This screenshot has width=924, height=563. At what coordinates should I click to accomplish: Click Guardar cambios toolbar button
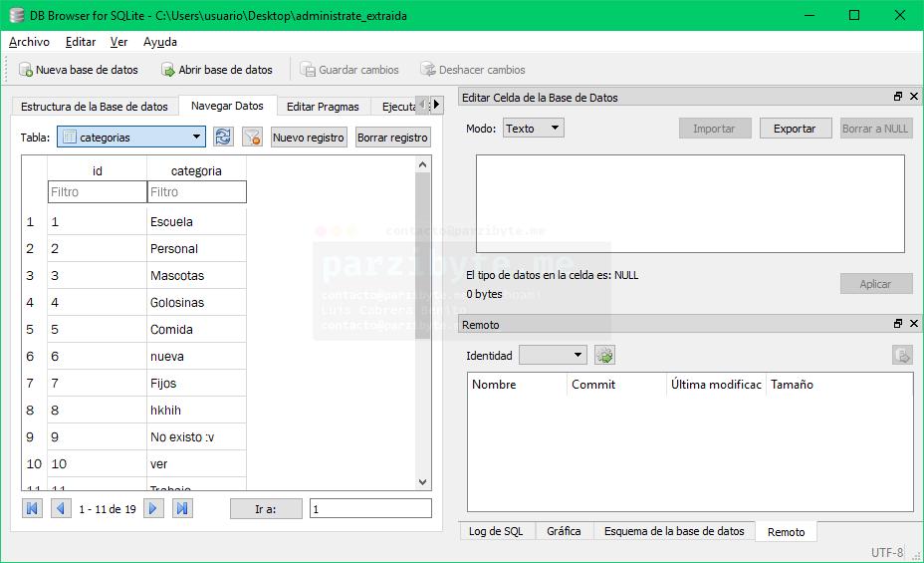pyautogui.click(x=349, y=70)
